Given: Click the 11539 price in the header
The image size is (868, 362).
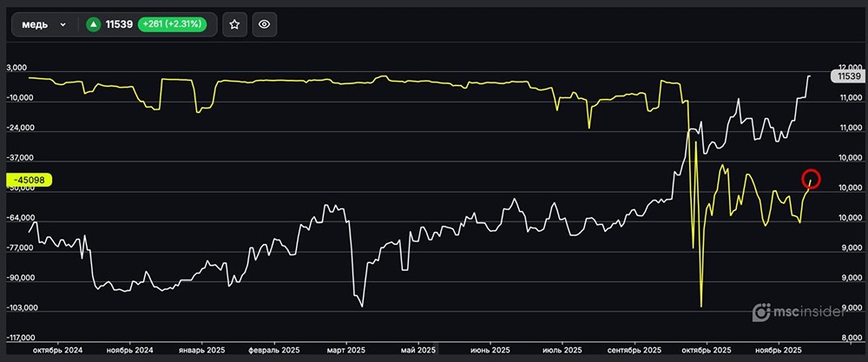Looking at the screenshot, I should [119, 25].
